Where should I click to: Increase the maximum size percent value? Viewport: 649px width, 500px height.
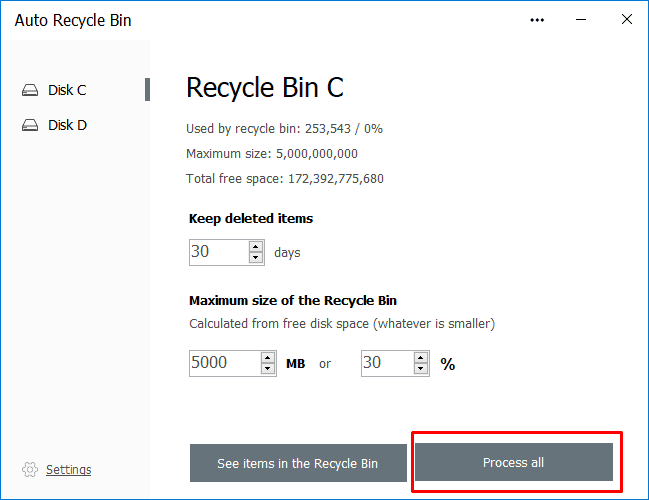tap(423, 357)
